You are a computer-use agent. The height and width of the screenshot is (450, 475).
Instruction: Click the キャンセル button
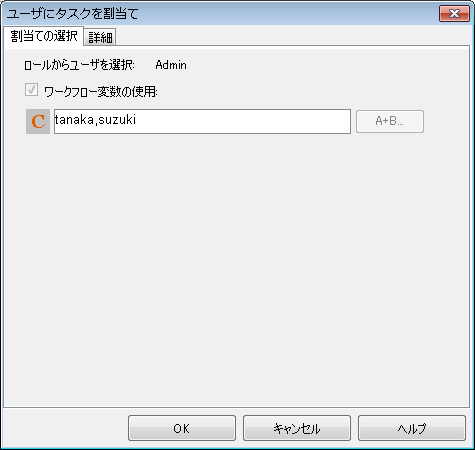297,428
